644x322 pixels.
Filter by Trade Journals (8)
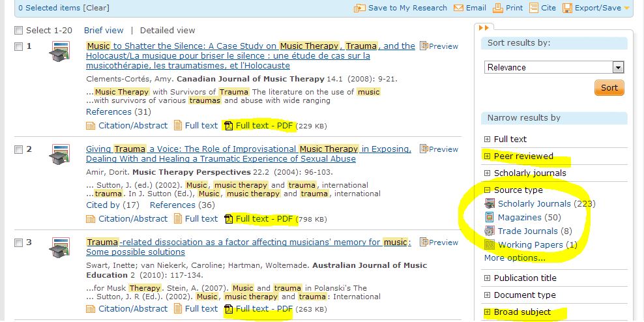(534, 231)
